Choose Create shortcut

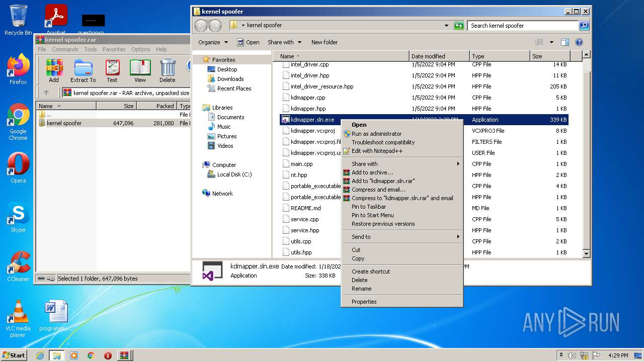402,271
